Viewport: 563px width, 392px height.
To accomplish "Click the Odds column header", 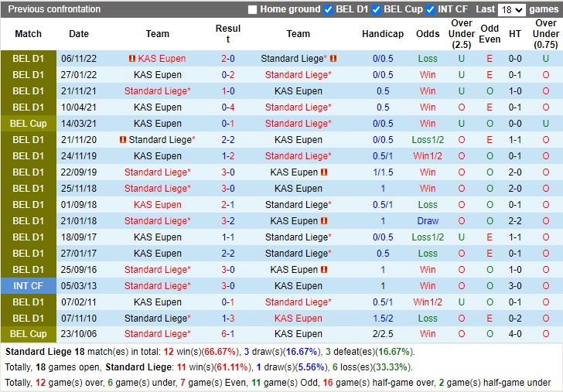I will (x=428, y=34).
